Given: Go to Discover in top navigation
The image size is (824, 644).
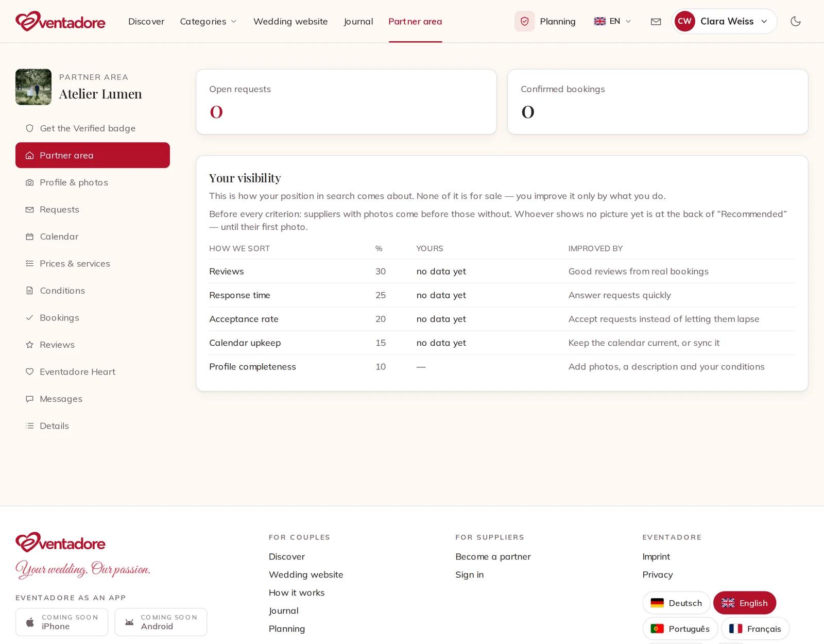Looking at the screenshot, I should tap(146, 22).
